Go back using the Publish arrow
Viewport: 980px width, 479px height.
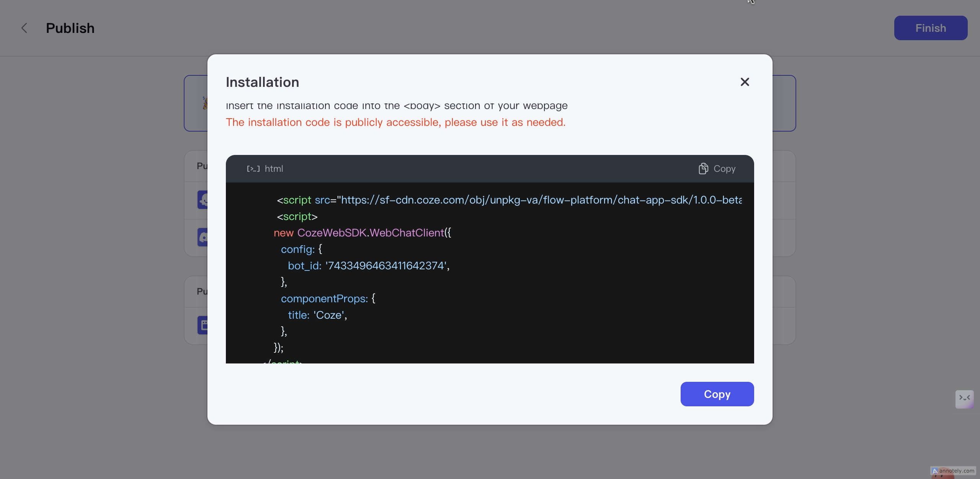pyautogui.click(x=24, y=28)
